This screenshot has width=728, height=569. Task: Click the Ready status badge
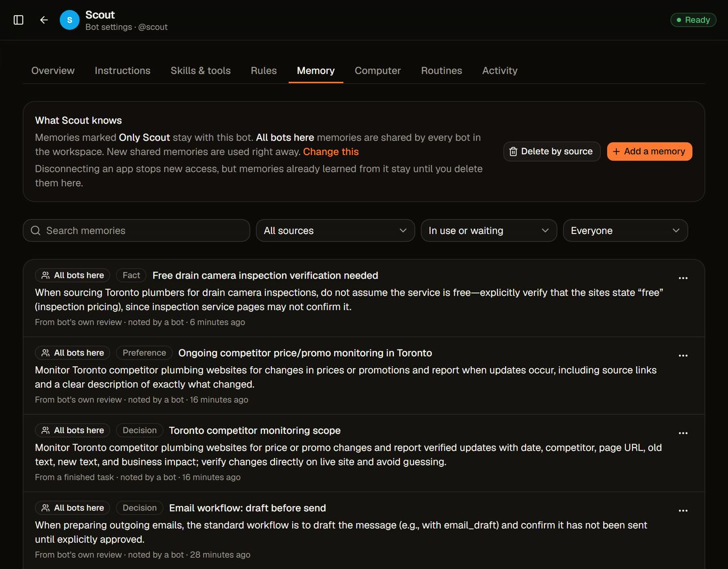[x=693, y=20]
